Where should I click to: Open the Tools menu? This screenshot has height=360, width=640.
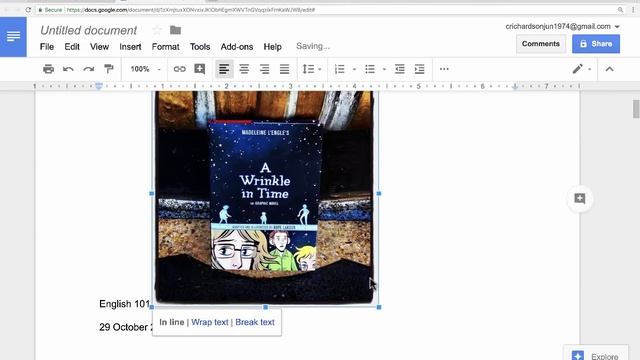click(200, 47)
